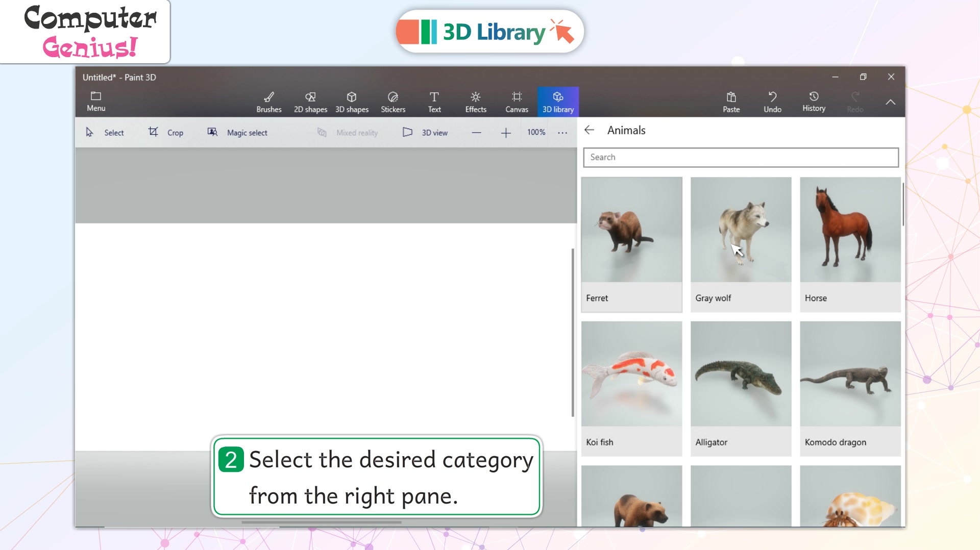Viewport: 980px width, 550px height.
Task: Zoom in with the plus button
Action: (x=506, y=133)
